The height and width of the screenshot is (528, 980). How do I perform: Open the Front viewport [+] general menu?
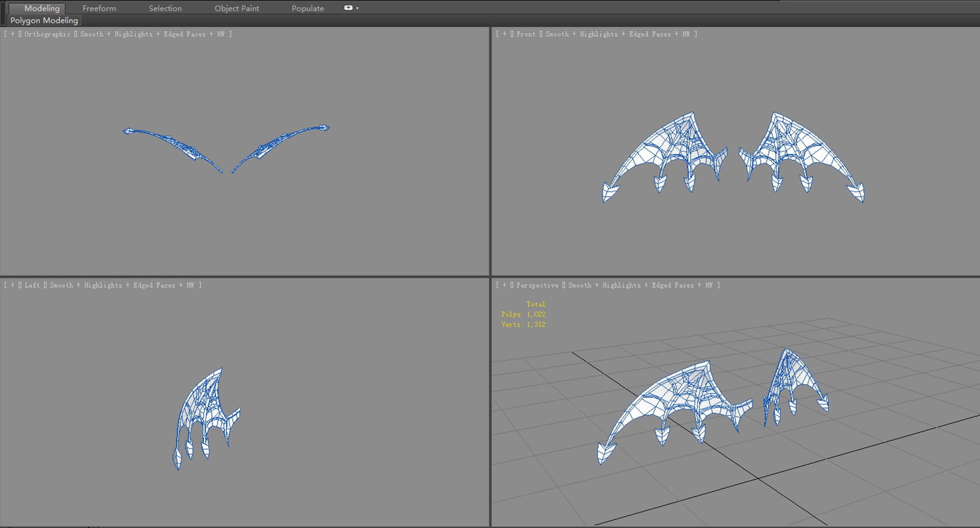pyautogui.click(x=505, y=34)
